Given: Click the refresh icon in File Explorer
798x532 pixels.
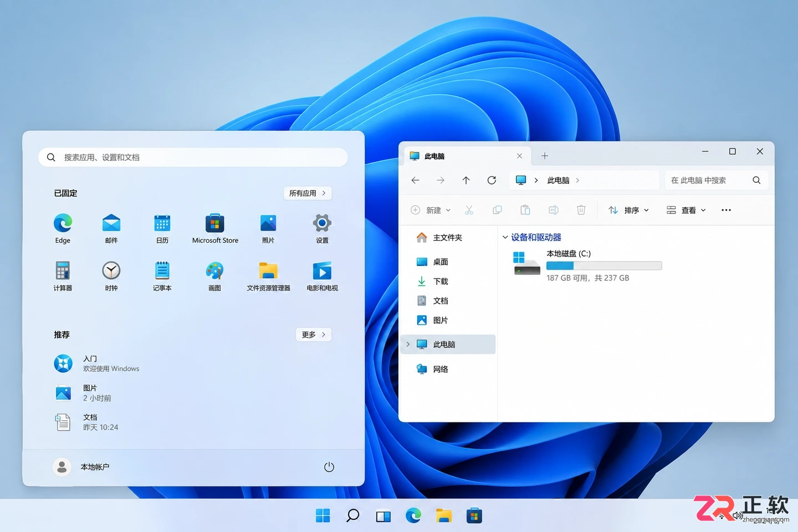Looking at the screenshot, I should click(x=492, y=180).
